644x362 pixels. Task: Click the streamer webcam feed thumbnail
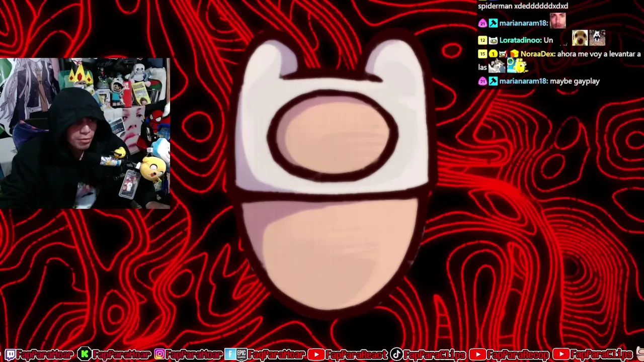pos(85,133)
